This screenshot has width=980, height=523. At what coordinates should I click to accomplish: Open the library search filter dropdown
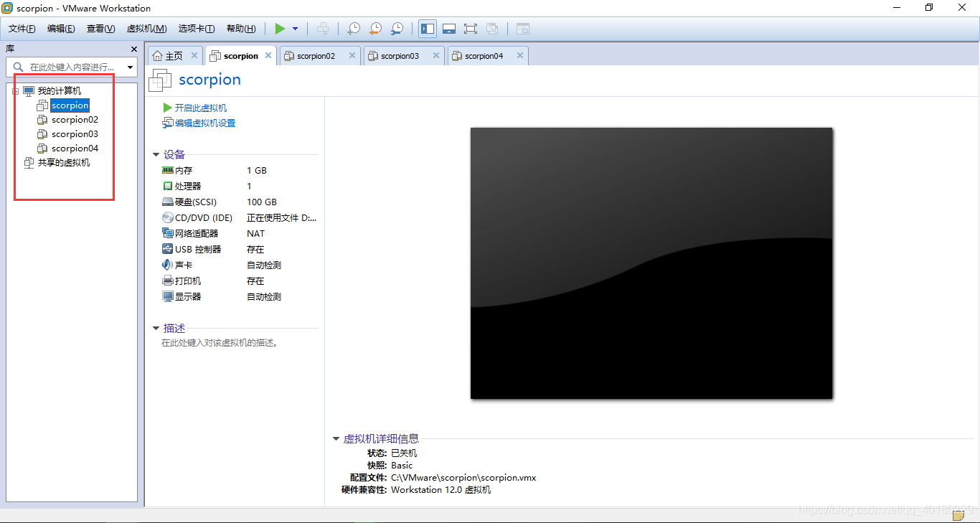pyautogui.click(x=131, y=67)
